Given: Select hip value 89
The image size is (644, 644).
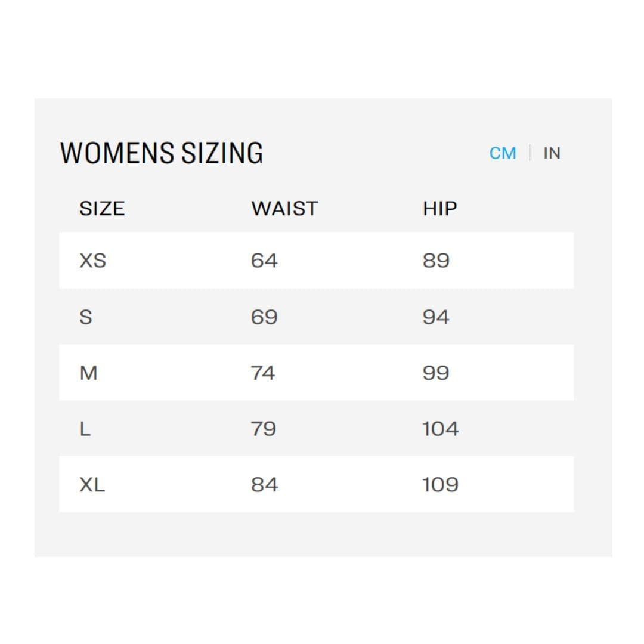Looking at the screenshot, I should coord(436,261).
